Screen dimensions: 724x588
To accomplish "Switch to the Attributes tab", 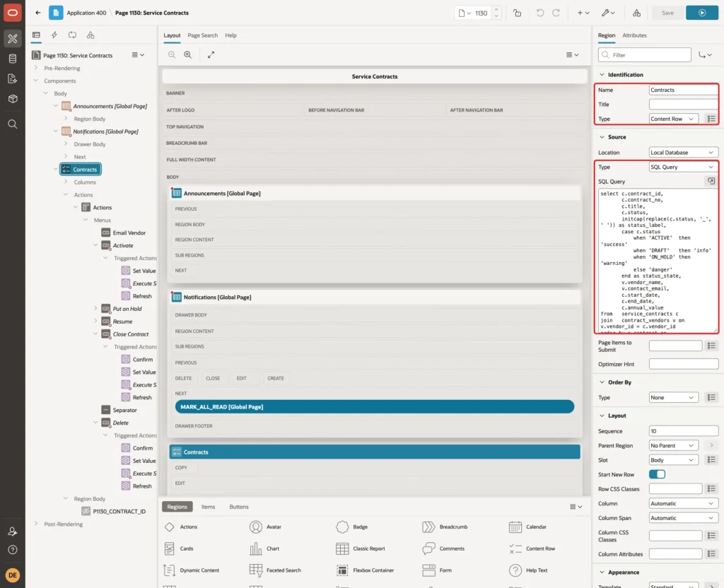I will [x=634, y=35].
